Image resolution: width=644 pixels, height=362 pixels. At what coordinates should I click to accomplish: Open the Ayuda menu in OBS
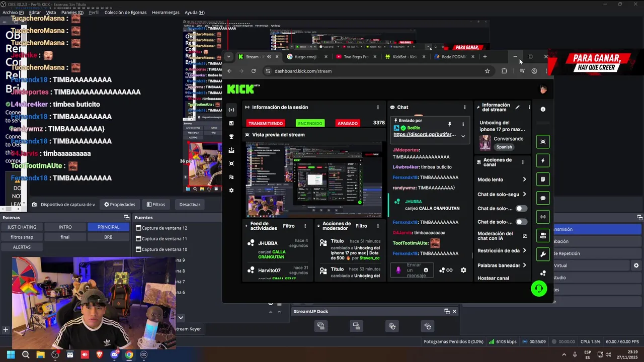(195, 13)
